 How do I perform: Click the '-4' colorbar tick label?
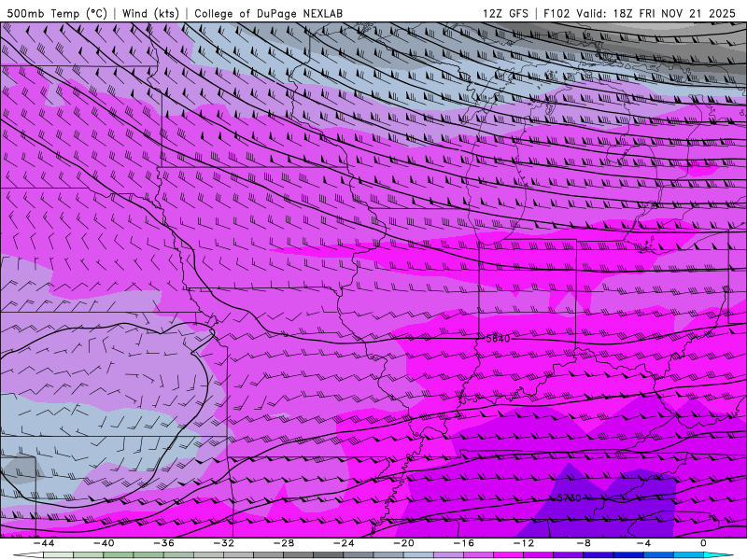click(x=643, y=543)
